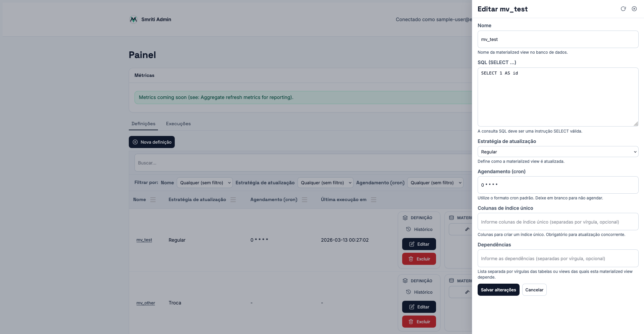The image size is (644, 334).
Task: Click Salvar alterações button
Action: tap(498, 290)
